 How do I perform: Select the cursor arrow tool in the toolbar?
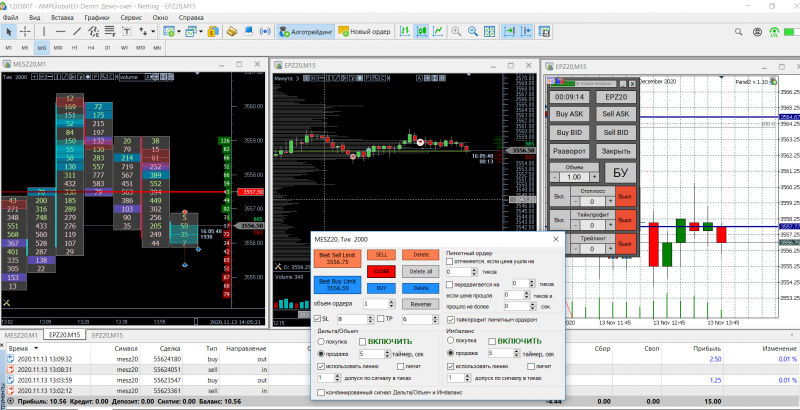(9, 32)
